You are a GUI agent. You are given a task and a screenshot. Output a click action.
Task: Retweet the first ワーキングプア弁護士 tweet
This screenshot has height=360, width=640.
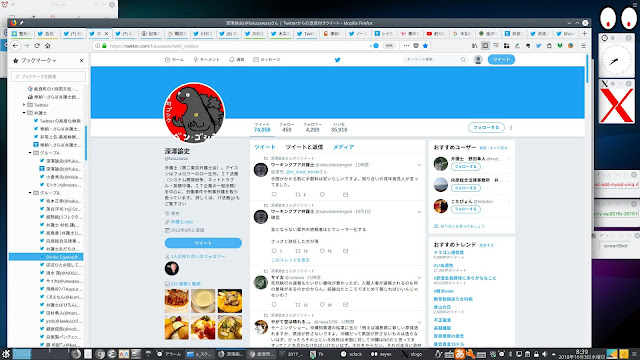coord(298,195)
